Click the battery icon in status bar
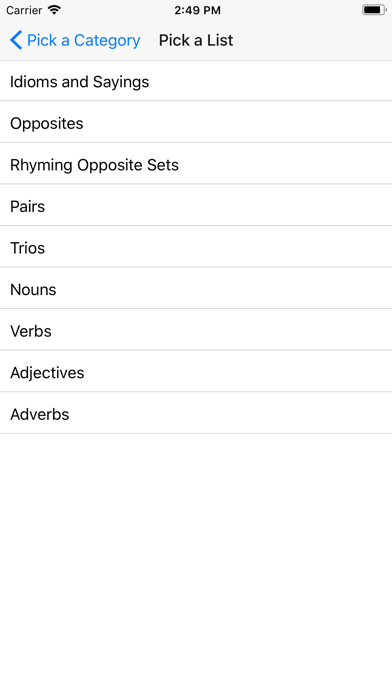The image size is (392, 696). pyautogui.click(x=374, y=10)
